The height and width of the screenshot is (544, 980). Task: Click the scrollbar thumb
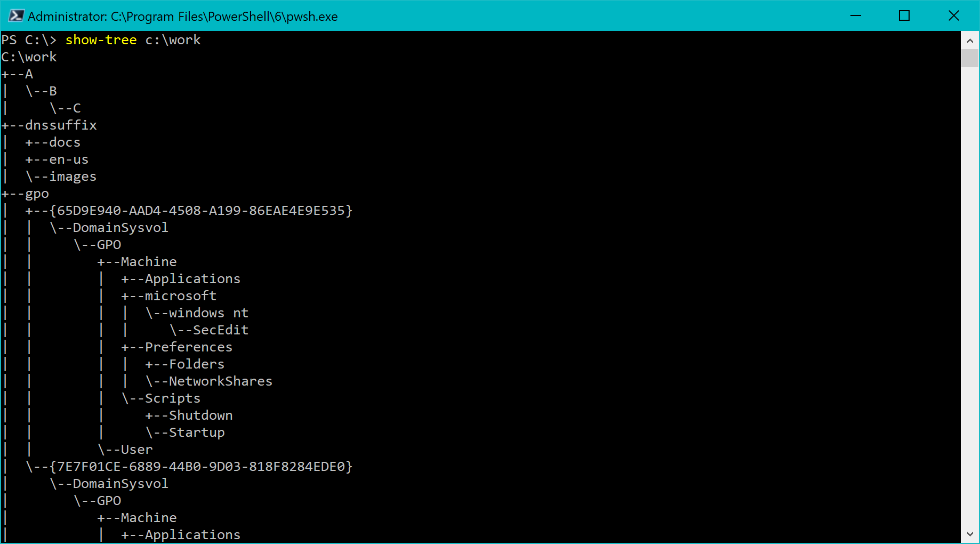(x=969, y=59)
